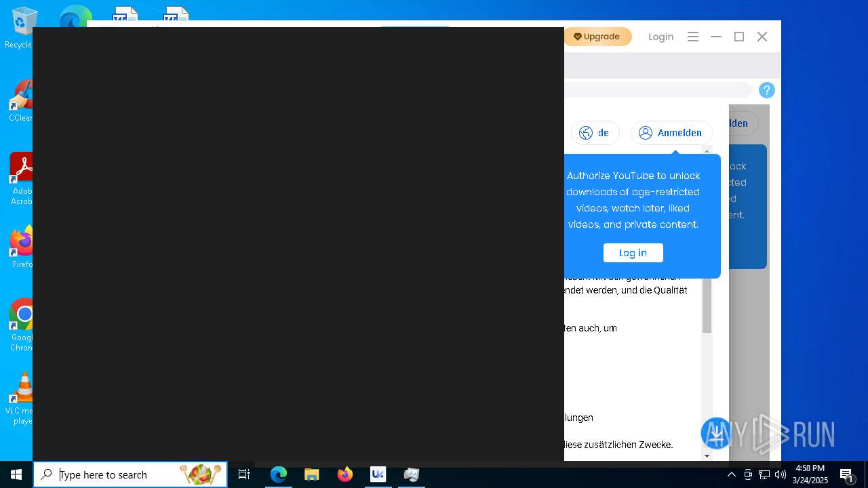Open Adobe Acrobat desktop shortcut
The width and height of the screenshot is (868, 488).
click(x=20, y=180)
